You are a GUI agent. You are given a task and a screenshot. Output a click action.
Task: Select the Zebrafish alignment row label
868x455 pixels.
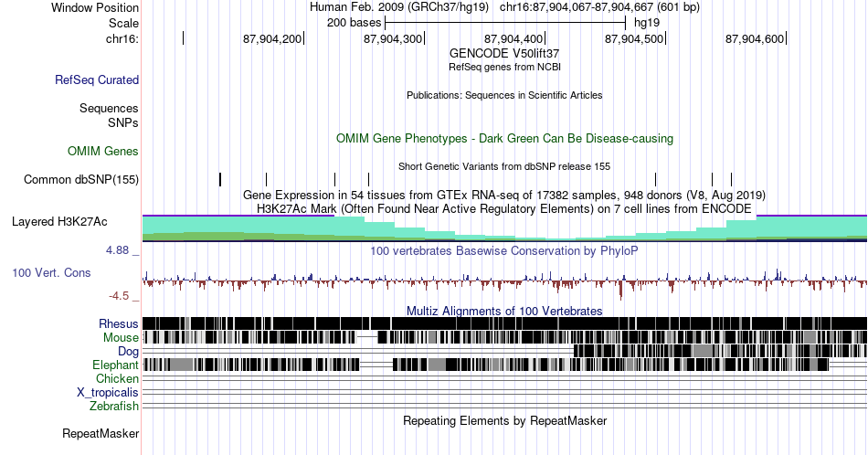tap(114, 407)
